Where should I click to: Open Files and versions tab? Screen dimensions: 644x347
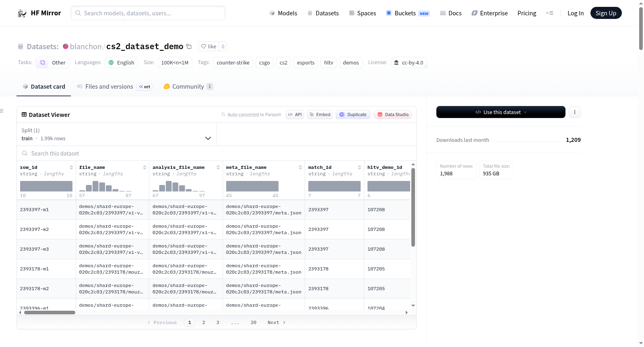[114, 87]
